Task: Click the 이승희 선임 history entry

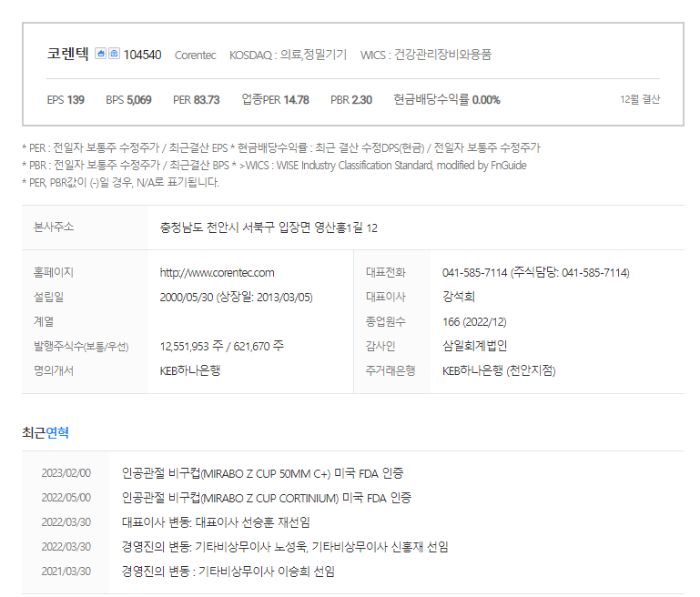Action: [228, 572]
